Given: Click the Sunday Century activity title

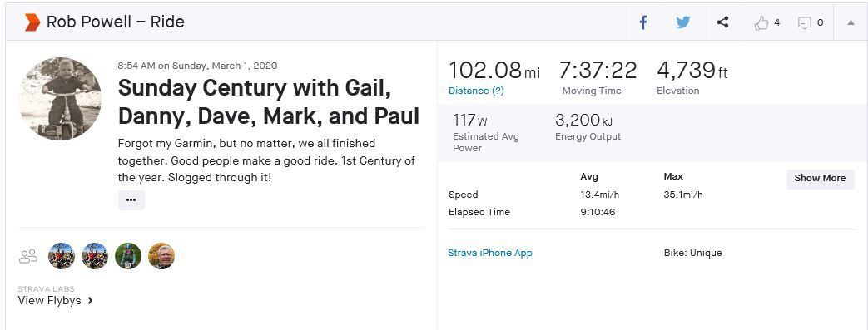Looking at the screenshot, I should tap(269, 101).
